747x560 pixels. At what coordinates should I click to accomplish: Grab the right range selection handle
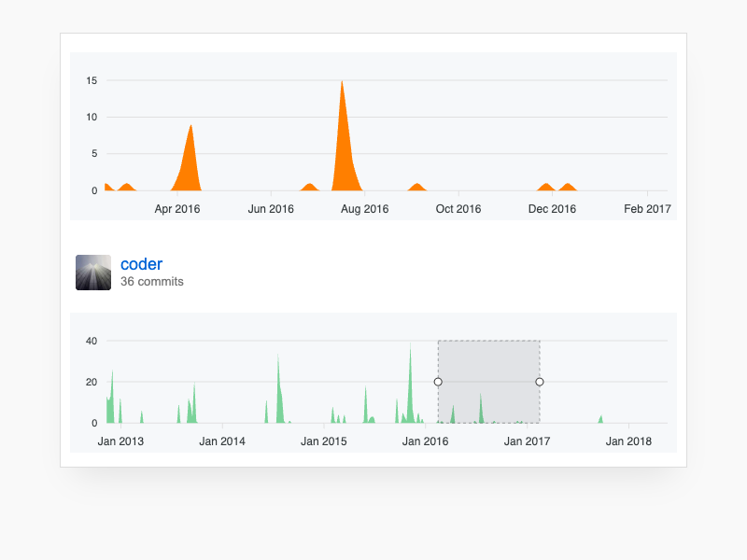pos(540,382)
